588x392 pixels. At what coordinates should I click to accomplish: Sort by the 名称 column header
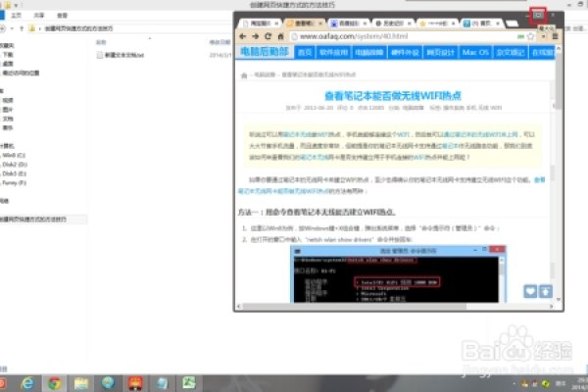point(101,42)
